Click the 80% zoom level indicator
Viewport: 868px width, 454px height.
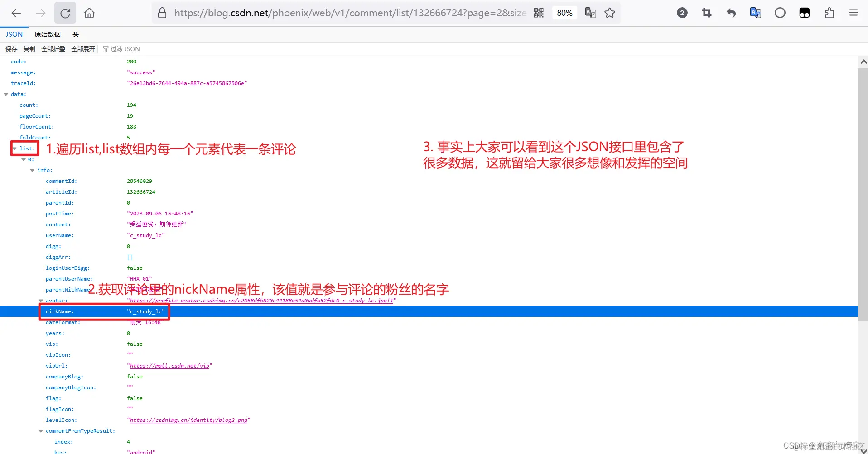click(x=564, y=13)
